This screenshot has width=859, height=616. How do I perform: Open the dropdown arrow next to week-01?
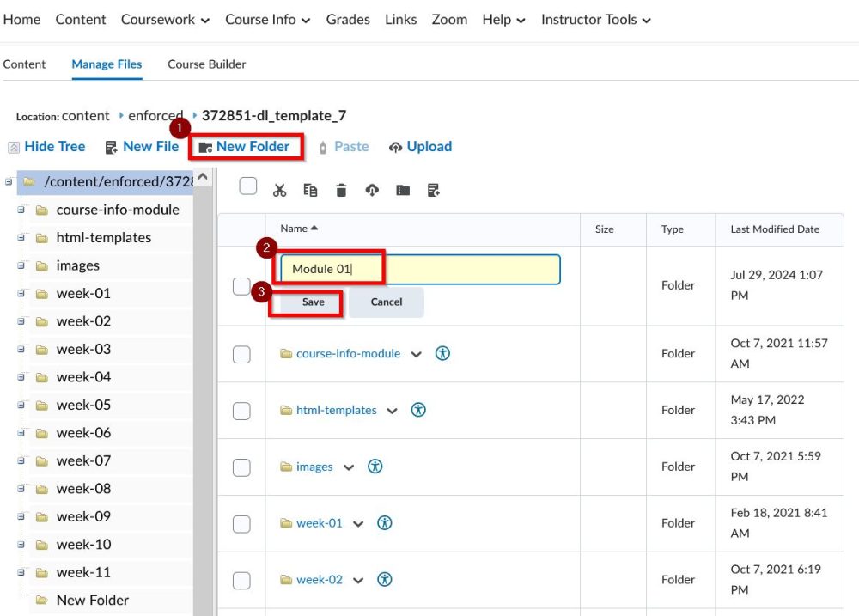coord(358,522)
